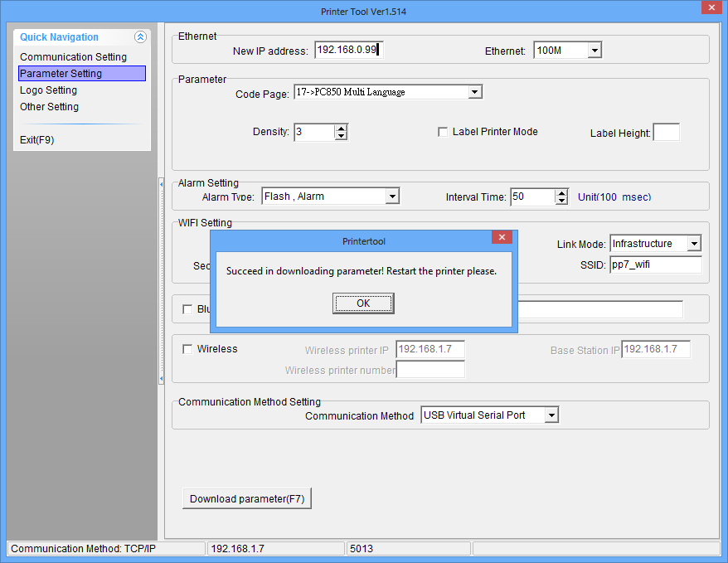The image size is (728, 563).
Task: Open the Alarm Type dropdown
Action: pos(392,197)
